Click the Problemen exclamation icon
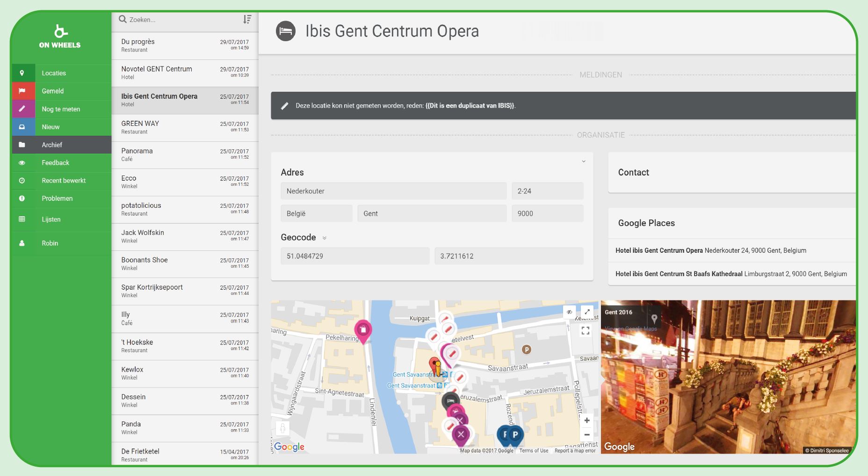This screenshot has height=476, width=868. 22,198
